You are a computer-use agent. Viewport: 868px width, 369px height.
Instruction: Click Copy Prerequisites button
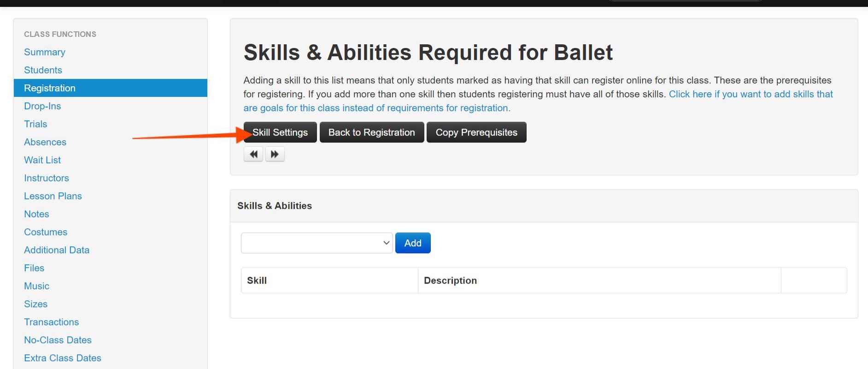coord(476,132)
